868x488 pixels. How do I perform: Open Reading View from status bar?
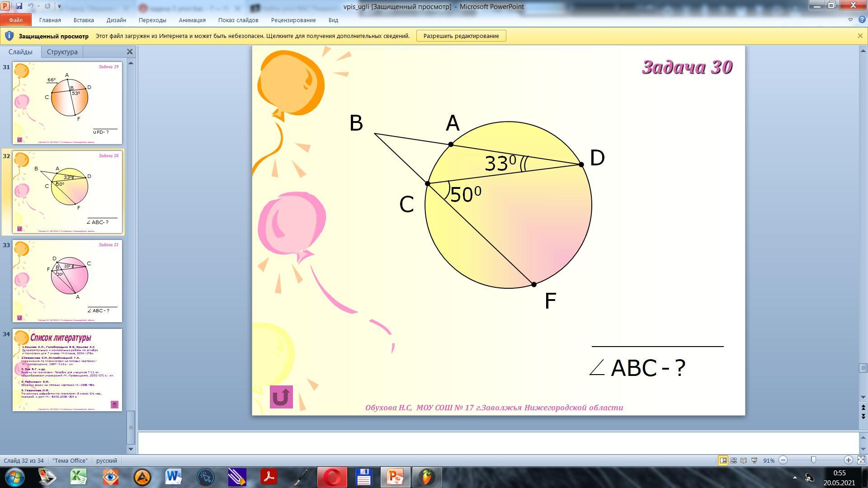pyautogui.click(x=744, y=460)
